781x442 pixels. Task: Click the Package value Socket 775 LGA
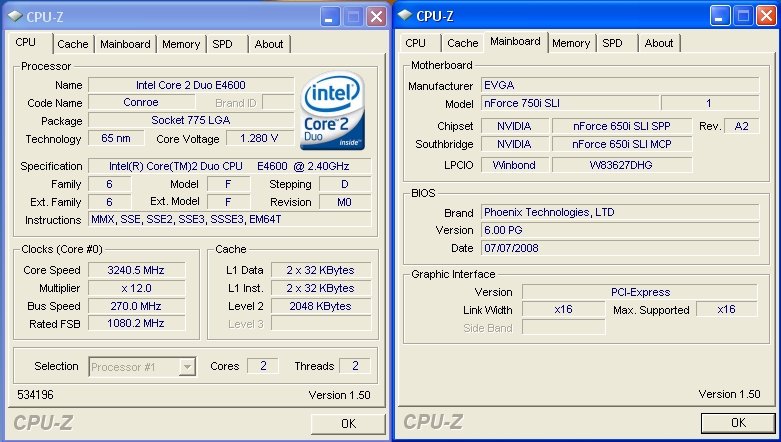coord(191,121)
